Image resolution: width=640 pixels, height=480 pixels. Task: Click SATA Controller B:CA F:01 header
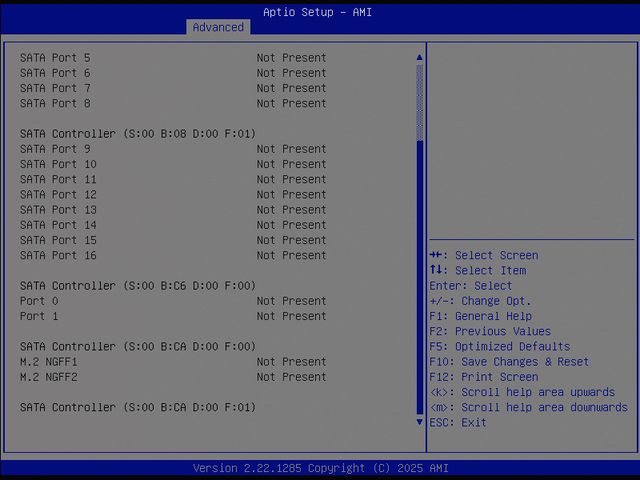pos(138,407)
